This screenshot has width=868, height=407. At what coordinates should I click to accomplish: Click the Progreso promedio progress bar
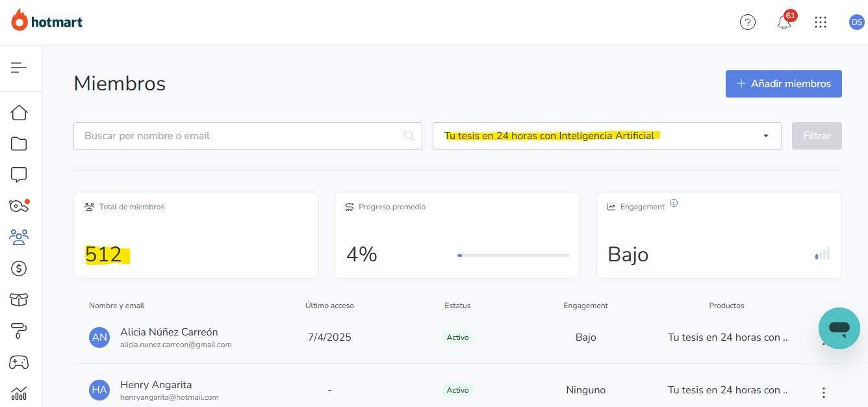coord(513,256)
